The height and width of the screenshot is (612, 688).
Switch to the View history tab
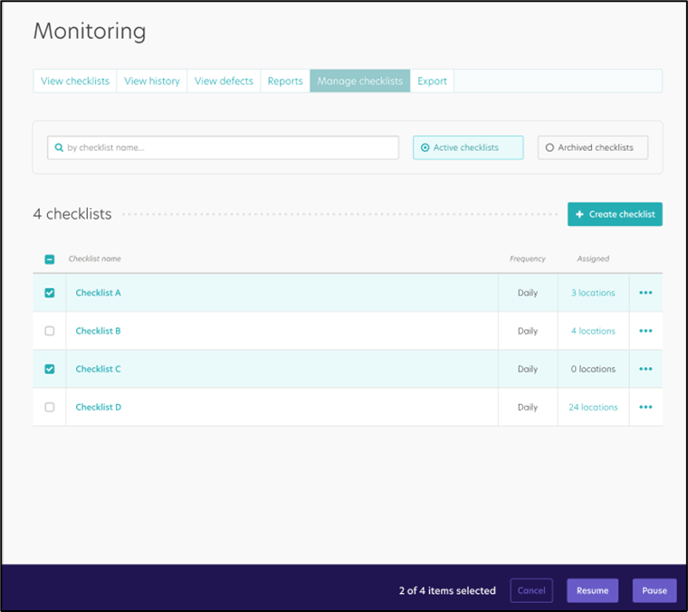152,81
